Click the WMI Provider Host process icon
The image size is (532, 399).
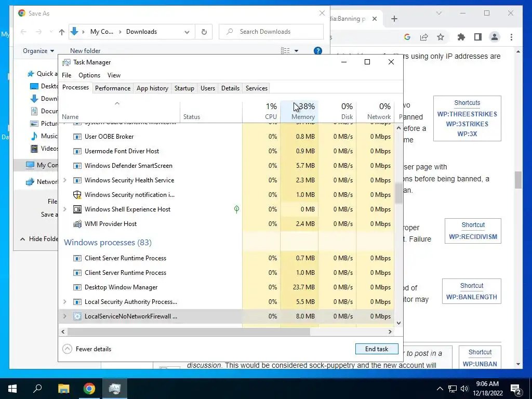point(77,224)
